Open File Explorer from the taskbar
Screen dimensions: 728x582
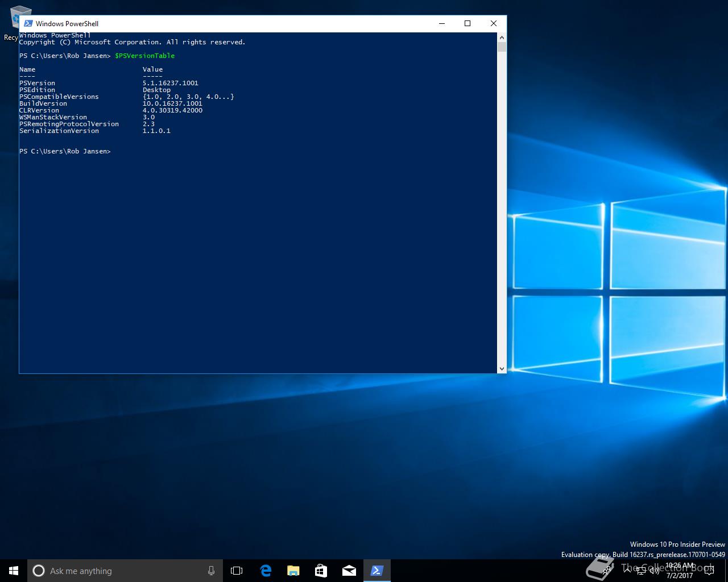tap(293, 571)
